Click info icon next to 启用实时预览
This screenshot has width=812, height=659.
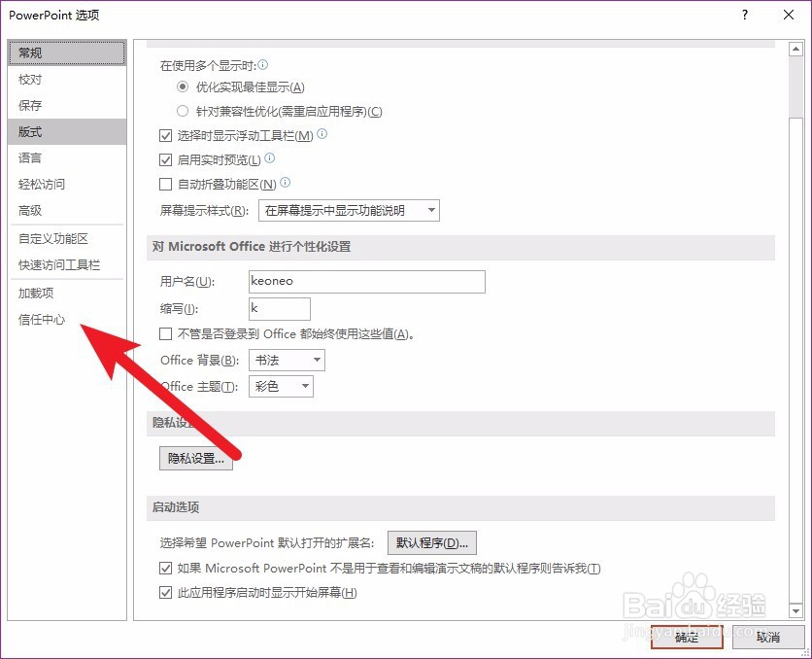coord(270,158)
